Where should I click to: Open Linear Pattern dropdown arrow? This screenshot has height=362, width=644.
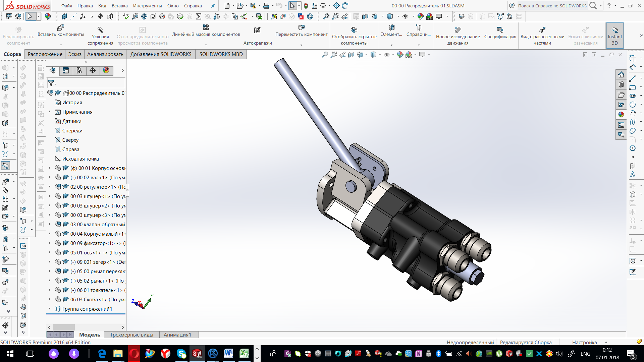pos(206,45)
